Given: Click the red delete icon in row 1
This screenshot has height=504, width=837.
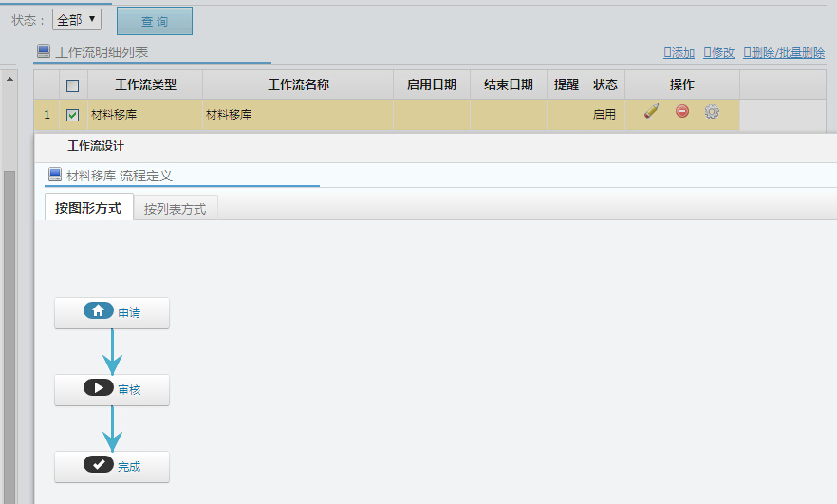Looking at the screenshot, I should click(x=682, y=112).
